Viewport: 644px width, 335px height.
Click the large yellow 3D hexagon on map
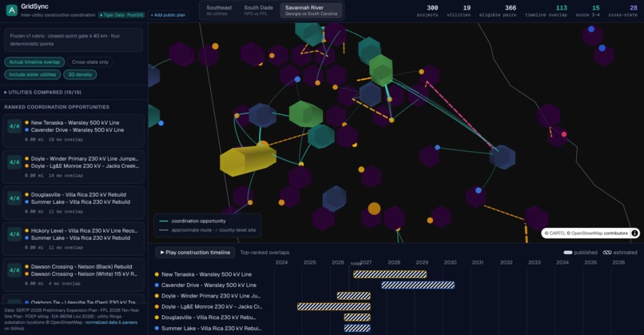tap(247, 161)
